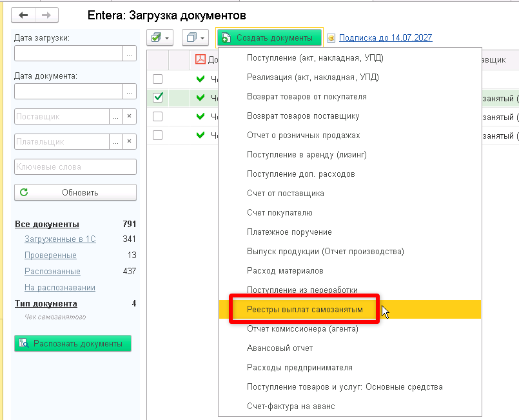
Task: Expand the check-marks dropdown in toolbar
Action: coord(161,38)
